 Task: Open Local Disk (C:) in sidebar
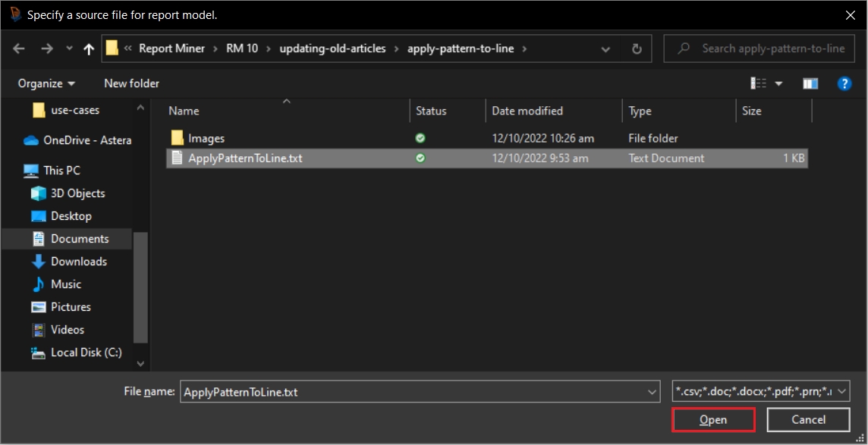86,353
